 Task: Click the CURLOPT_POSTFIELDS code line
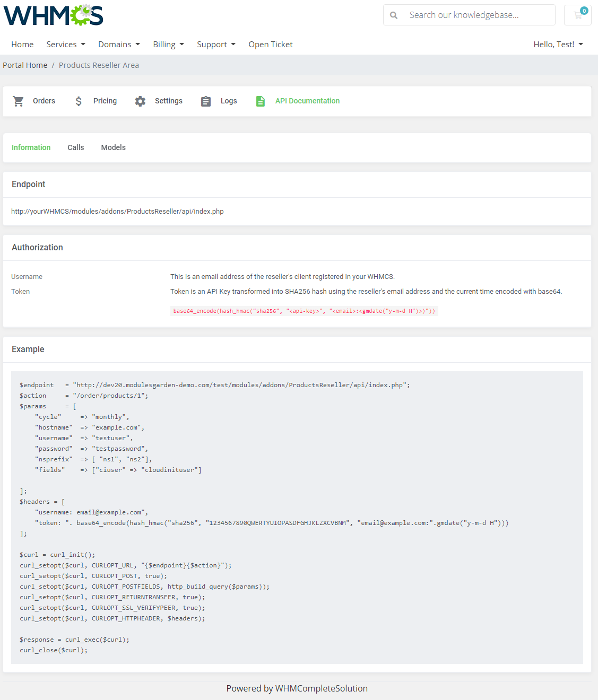(x=145, y=587)
